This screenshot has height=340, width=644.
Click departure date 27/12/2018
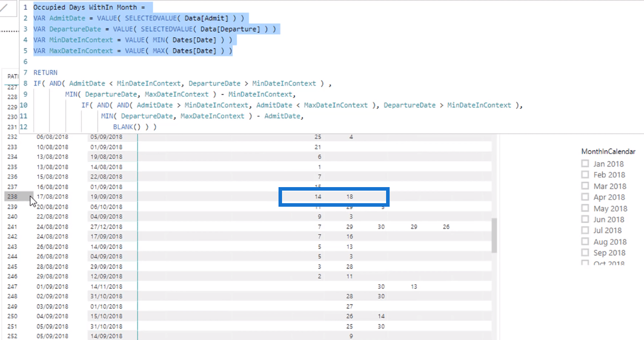tap(106, 227)
